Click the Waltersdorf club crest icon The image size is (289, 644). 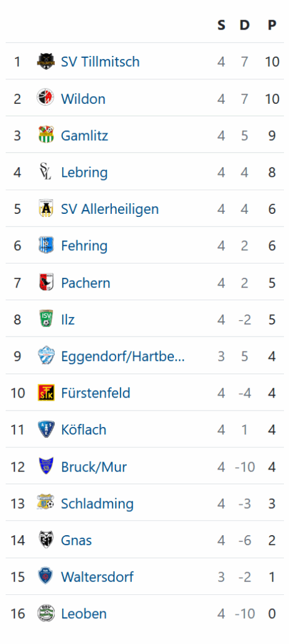pos(45,577)
